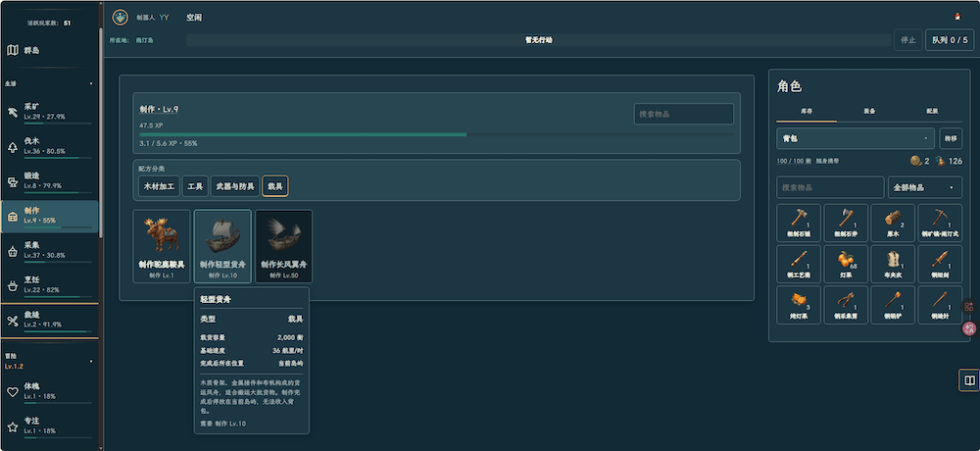Select the 采矿 mining skill

49,112
